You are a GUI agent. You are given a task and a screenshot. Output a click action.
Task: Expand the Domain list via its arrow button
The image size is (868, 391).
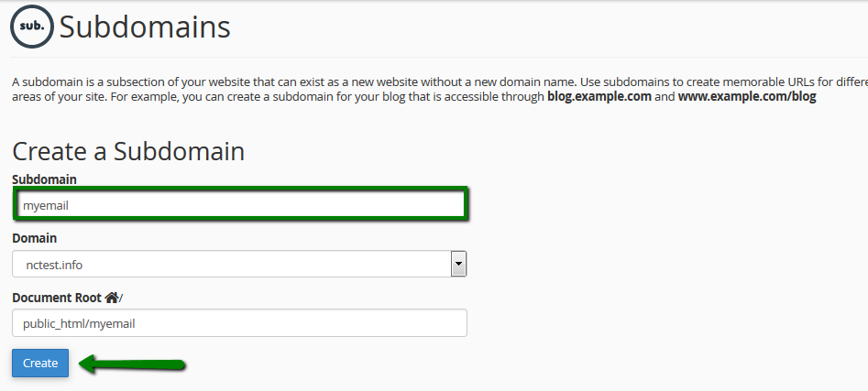coord(458,265)
